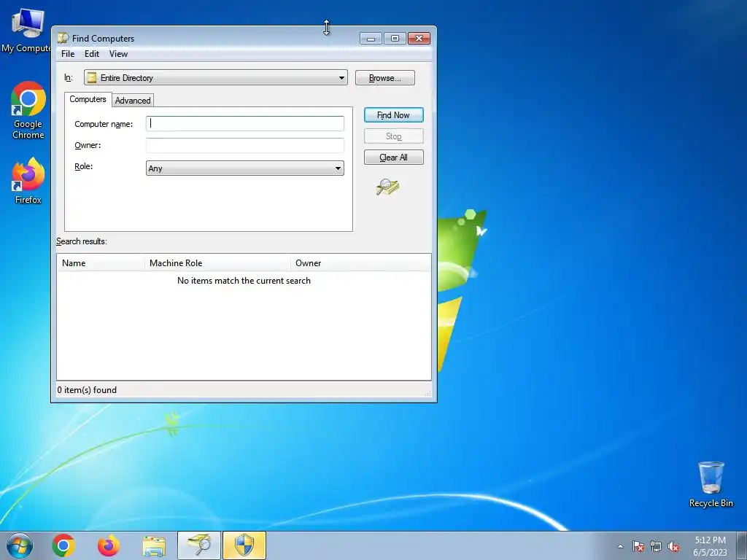This screenshot has height=560, width=747.
Task: Click the Browse... button
Action: pyautogui.click(x=385, y=77)
